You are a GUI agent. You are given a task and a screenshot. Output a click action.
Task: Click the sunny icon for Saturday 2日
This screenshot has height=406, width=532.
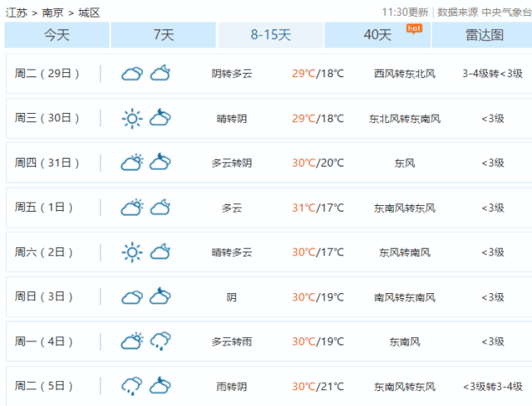(x=132, y=252)
